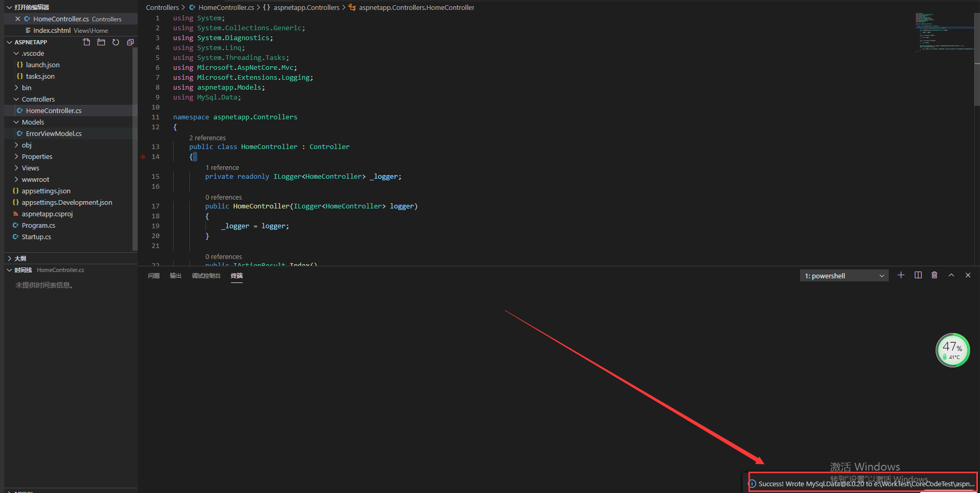Create a new file in ASPNETAPP explorer

pos(86,42)
